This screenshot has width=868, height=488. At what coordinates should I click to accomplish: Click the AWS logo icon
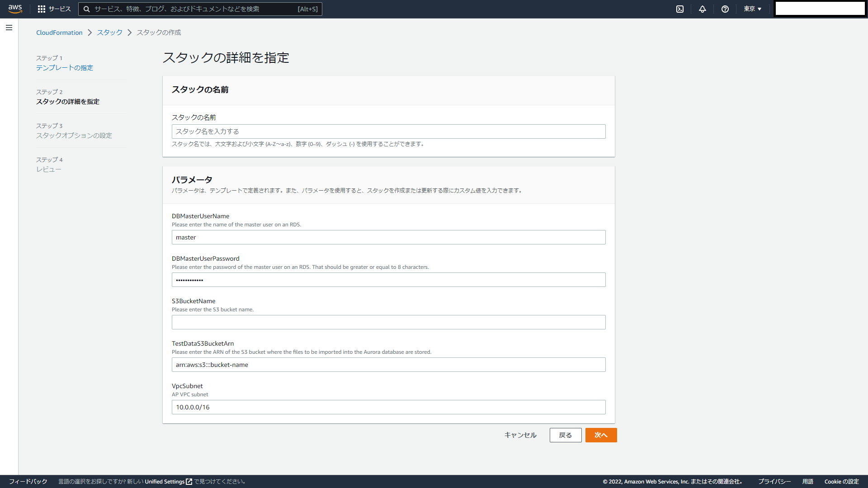tap(15, 9)
